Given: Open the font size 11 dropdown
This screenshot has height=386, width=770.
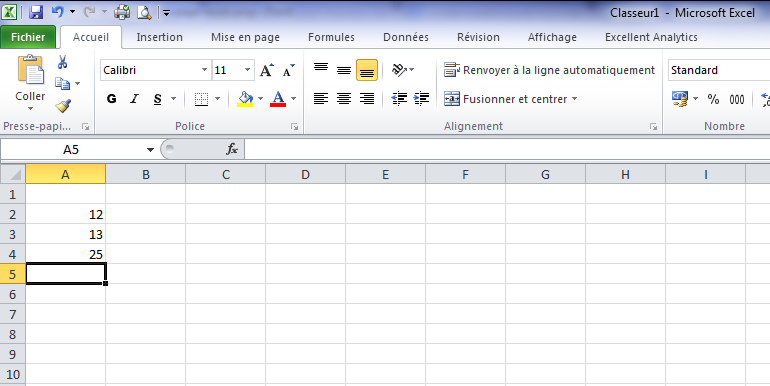Looking at the screenshot, I should click(247, 70).
